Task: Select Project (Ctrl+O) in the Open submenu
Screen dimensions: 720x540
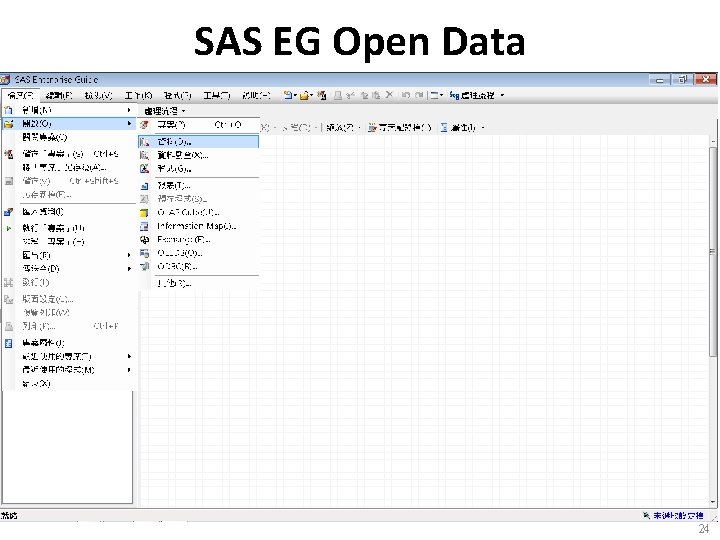Action: tap(198, 124)
